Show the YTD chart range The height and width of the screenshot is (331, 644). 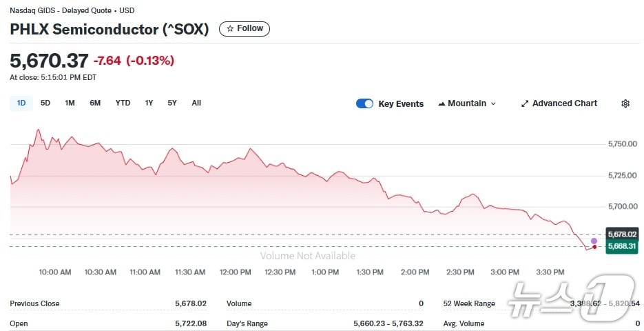pos(123,103)
